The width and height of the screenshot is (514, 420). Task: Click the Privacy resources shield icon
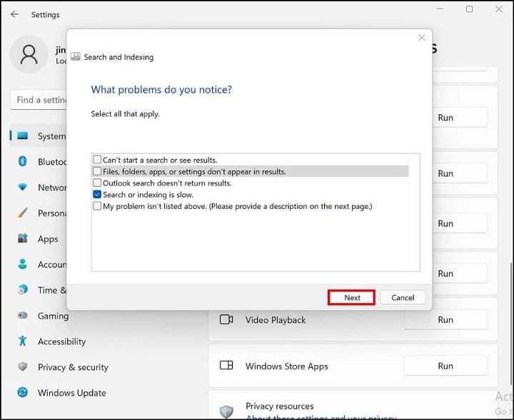pyautogui.click(x=226, y=411)
